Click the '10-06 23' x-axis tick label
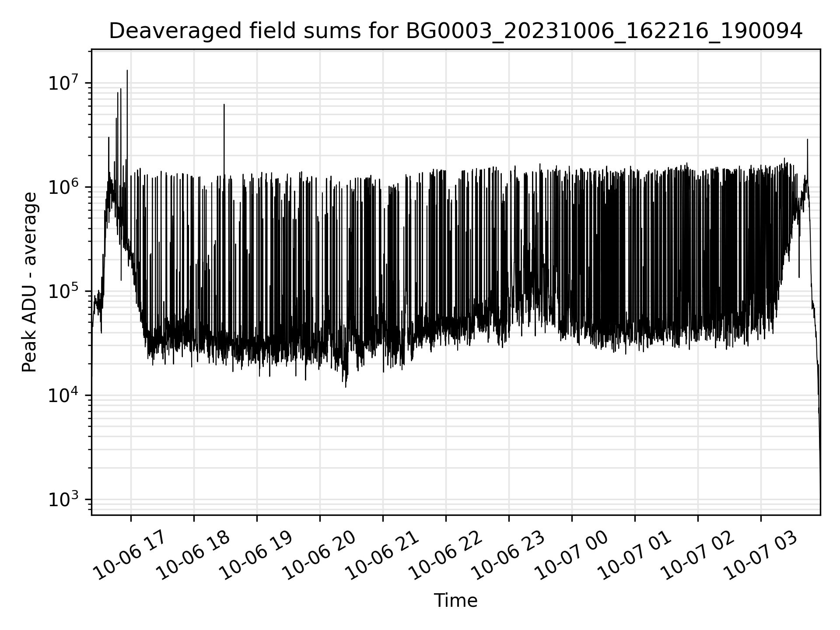Viewport: 840px width, 630px height. [509, 555]
